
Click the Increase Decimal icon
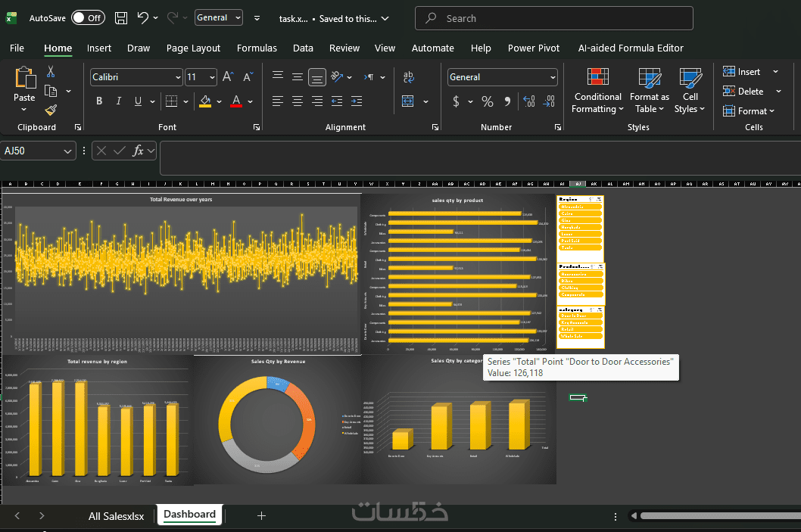(x=528, y=101)
